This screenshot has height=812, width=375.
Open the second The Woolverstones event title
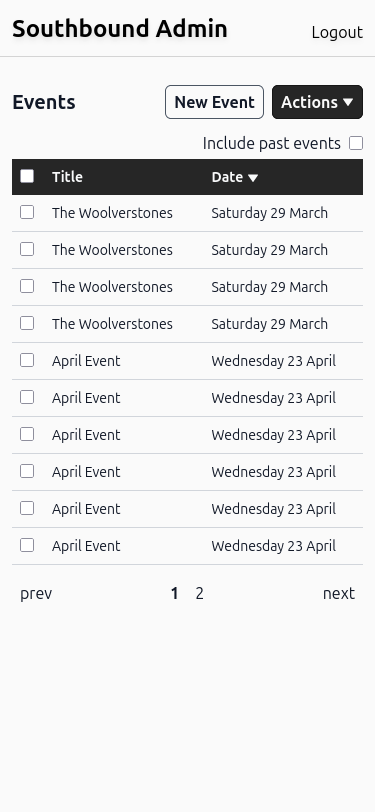pos(112,250)
